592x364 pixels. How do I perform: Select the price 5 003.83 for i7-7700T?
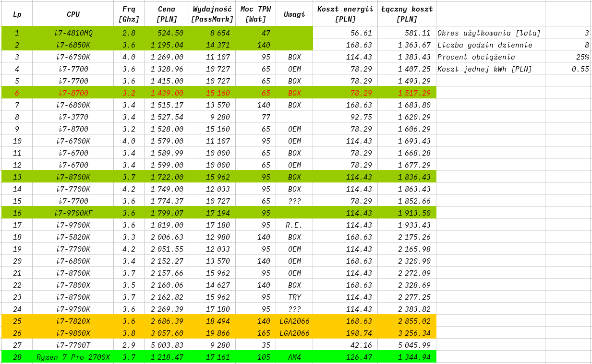[x=166, y=345]
